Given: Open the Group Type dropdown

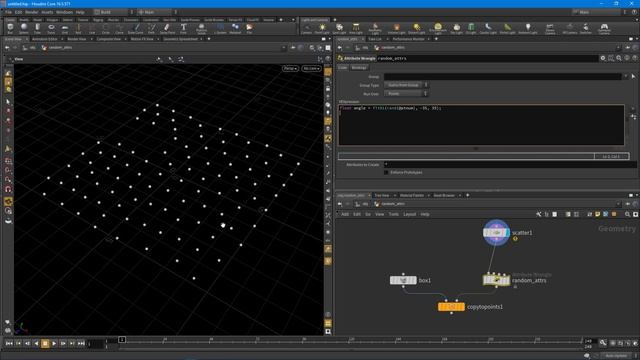Looking at the screenshot, I should [x=406, y=85].
